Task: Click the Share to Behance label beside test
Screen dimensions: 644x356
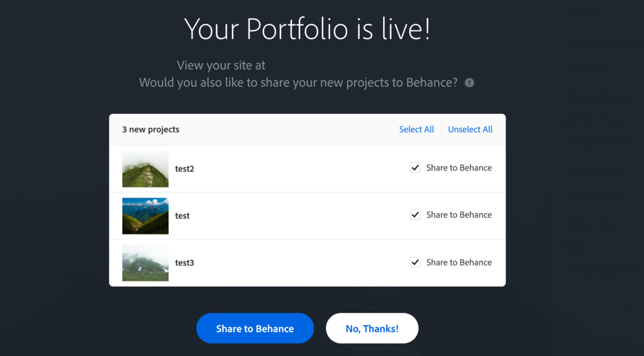Action: [458, 214]
